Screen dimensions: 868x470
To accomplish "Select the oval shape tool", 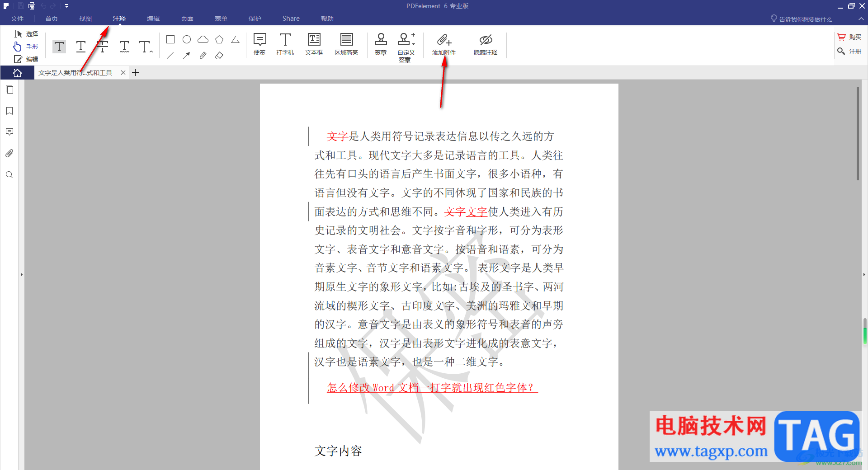I will (187, 39).
